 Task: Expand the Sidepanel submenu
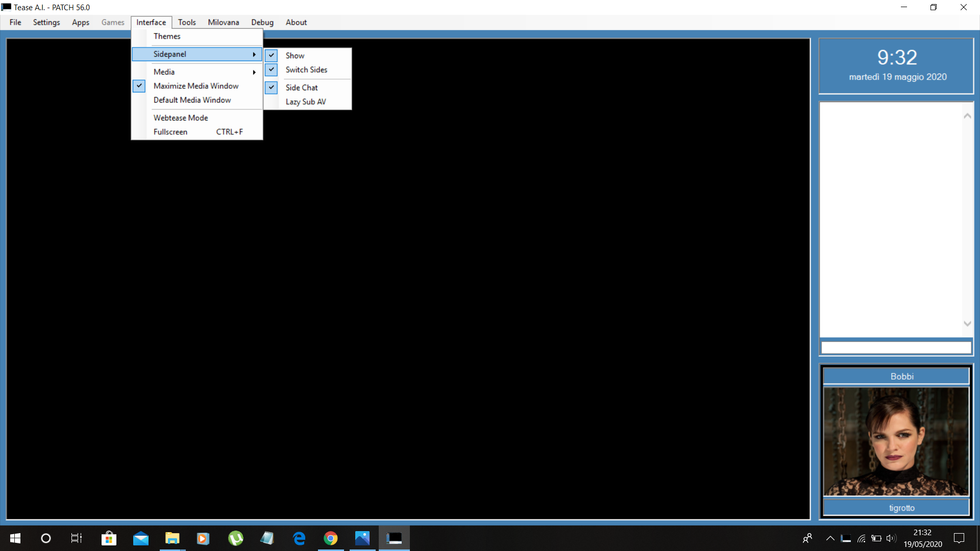[x=197, y=54]
